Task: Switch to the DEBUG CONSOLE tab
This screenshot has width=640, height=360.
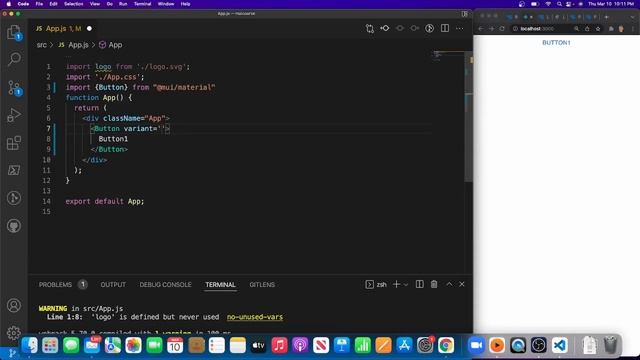Action: coord(165,284)
